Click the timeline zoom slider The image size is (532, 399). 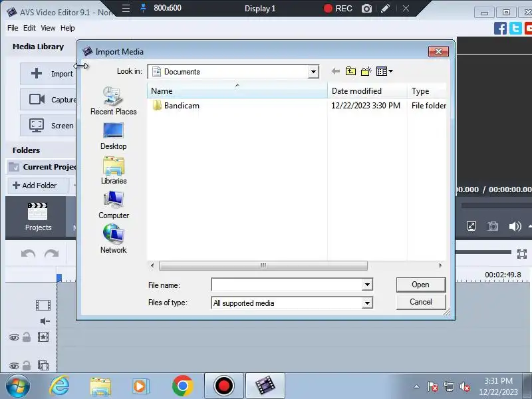483,252
